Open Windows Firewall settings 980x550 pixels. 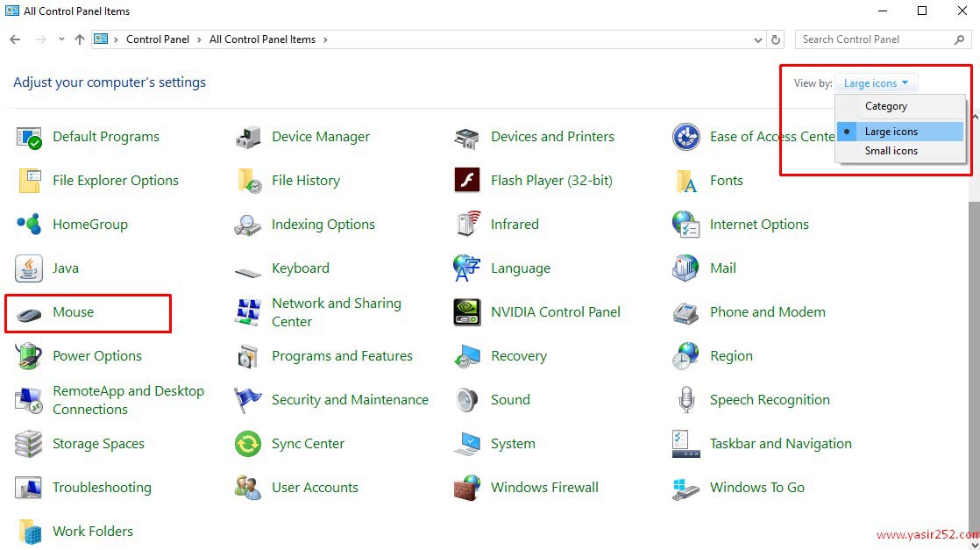(x=544, y=488)
